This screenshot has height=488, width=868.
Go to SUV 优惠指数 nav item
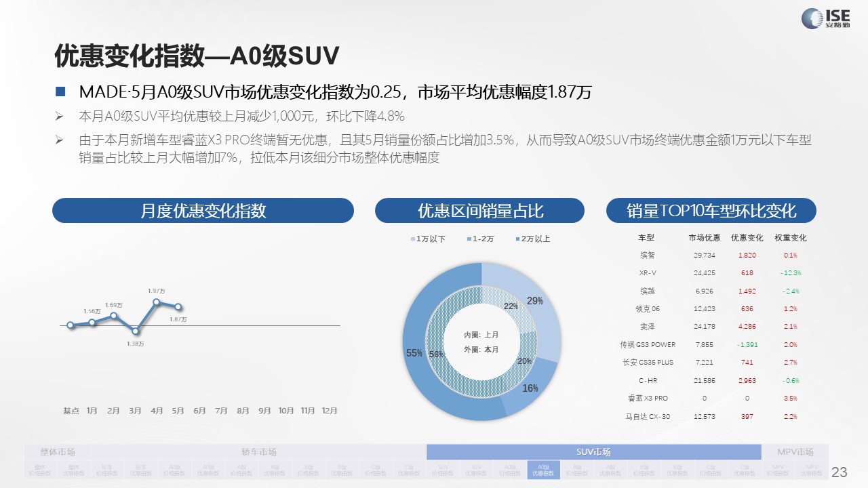[x=476, y=470]
